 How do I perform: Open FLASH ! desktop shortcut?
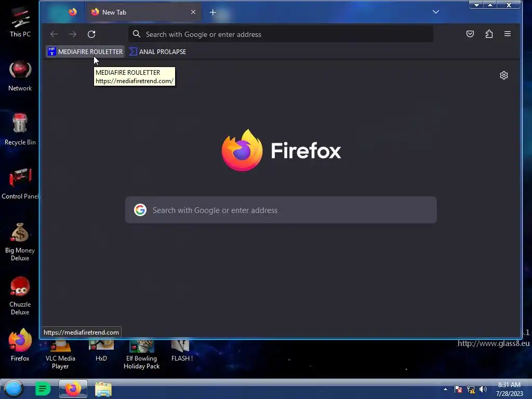pyautogui.click(x=182, y=351)
